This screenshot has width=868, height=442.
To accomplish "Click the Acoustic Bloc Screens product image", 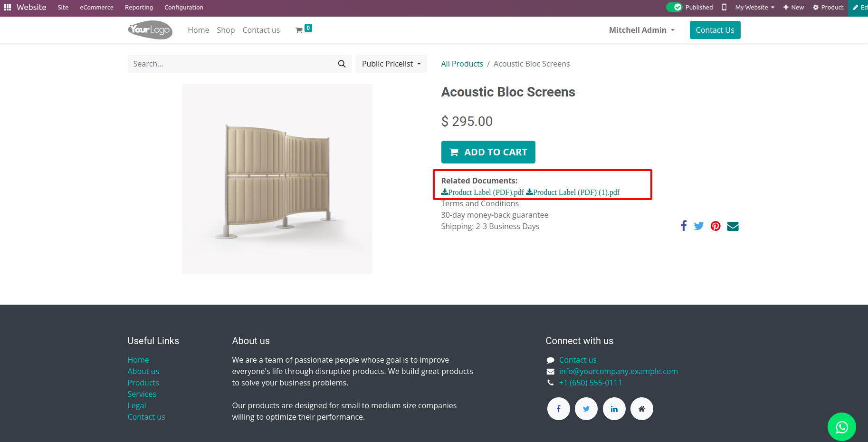I will [277, 179].
